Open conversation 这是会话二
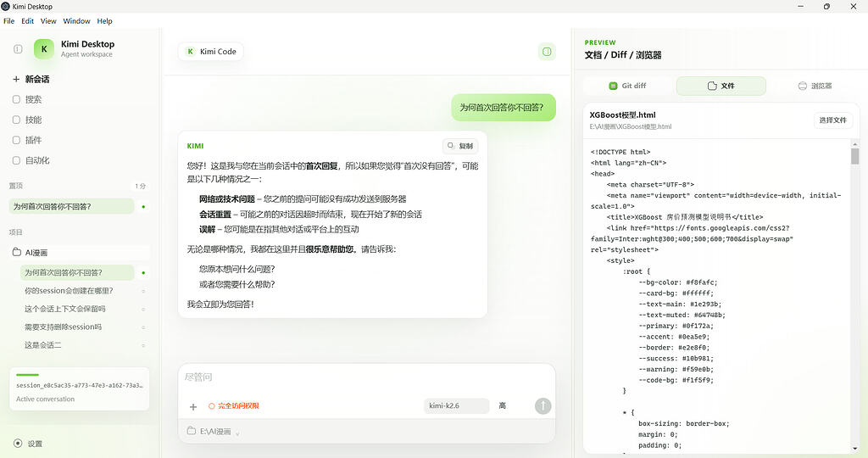The image size is (868, 458). pos(42,345)
